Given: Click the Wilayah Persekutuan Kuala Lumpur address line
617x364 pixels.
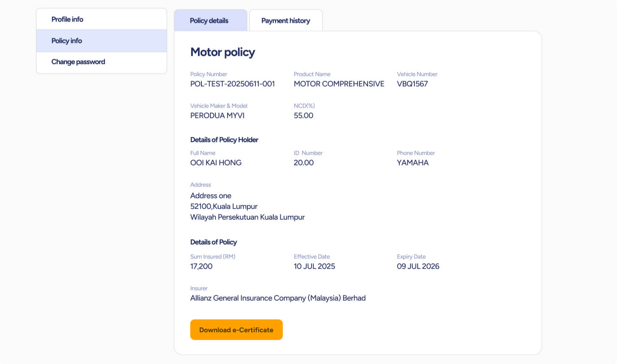Looking at the screenshot, I should (247, 217).
